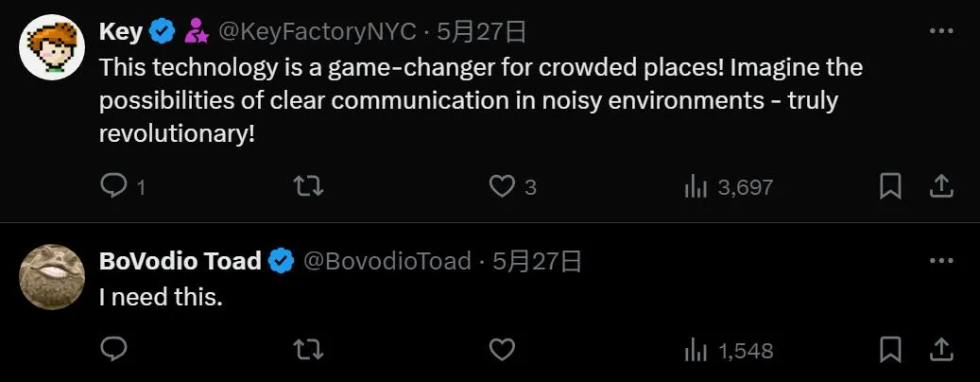View analytics showing 1,548 views
The image size is (980, 382).
(729, 351)
